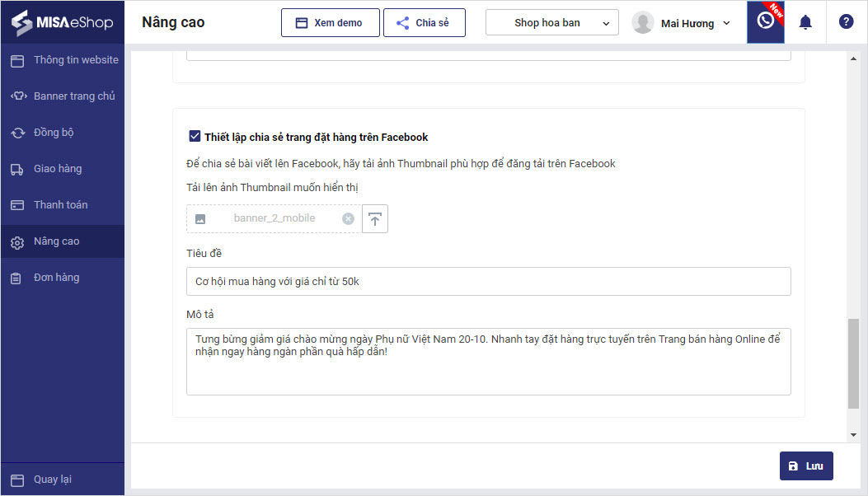868x496 pixels.
Task: Open the Banner trang chủ menu
Action: 63,96
